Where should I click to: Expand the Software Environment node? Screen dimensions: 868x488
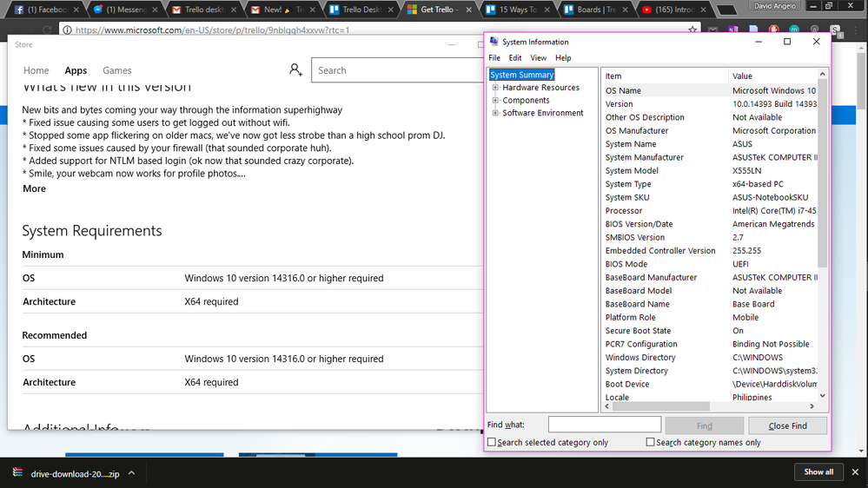[495, 113]
